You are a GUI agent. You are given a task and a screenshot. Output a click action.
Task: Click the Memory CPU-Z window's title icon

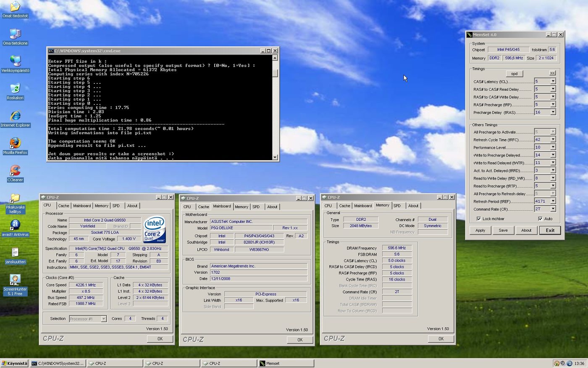(x=324, y=197)
